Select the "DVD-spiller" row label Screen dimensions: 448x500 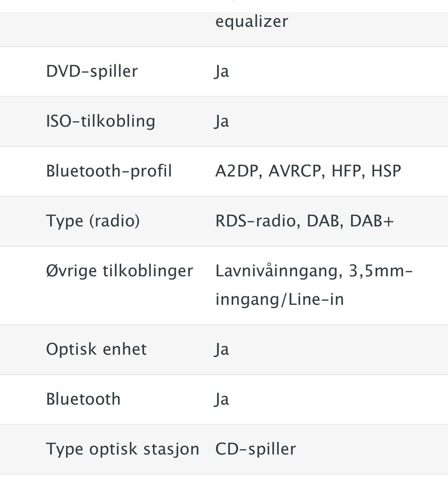pyautogui.click(x=92, y=71)
